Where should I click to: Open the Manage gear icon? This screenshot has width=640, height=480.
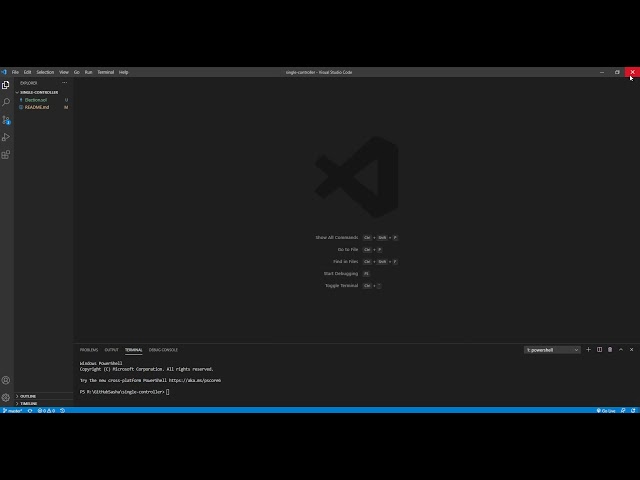point(6,397)
